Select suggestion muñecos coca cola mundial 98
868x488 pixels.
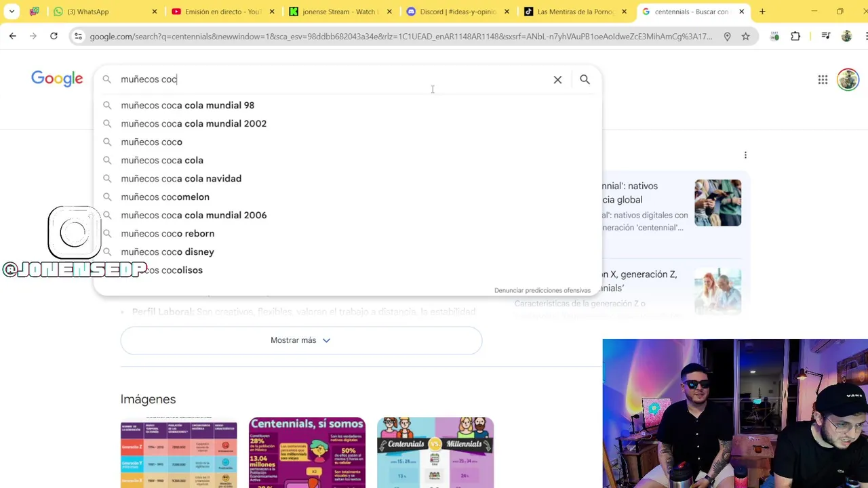tap(347, 105)
